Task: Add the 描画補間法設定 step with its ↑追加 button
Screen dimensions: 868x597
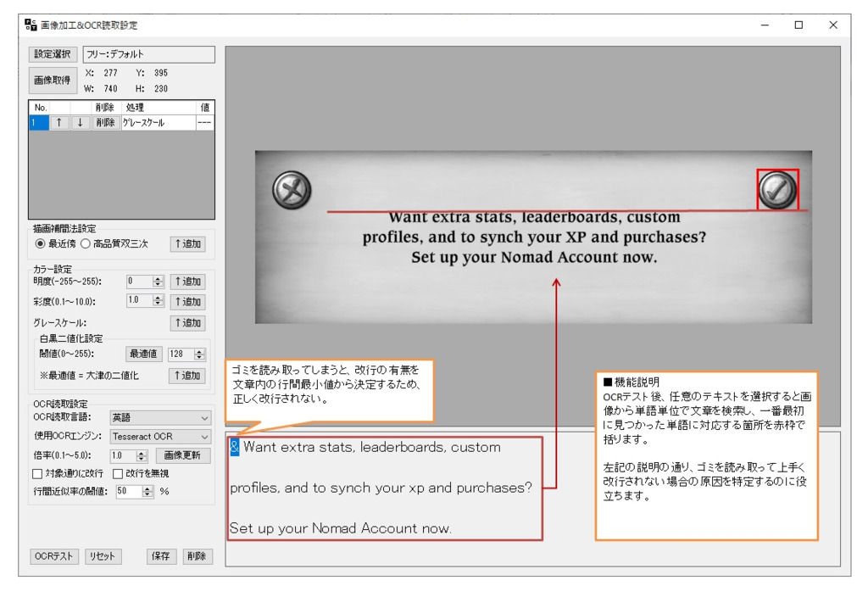Action: click(x=188, y=243)
